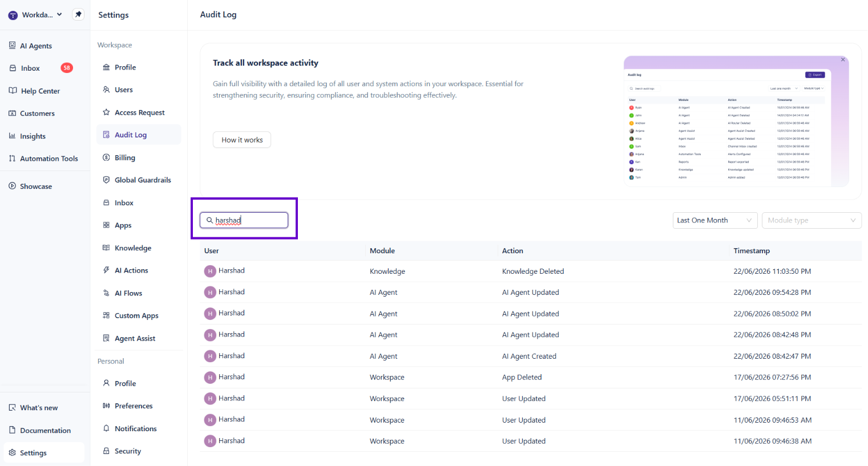Open Inbox settings under Workspace
This screenshot has height=466, width=868.
click(124, 202)
